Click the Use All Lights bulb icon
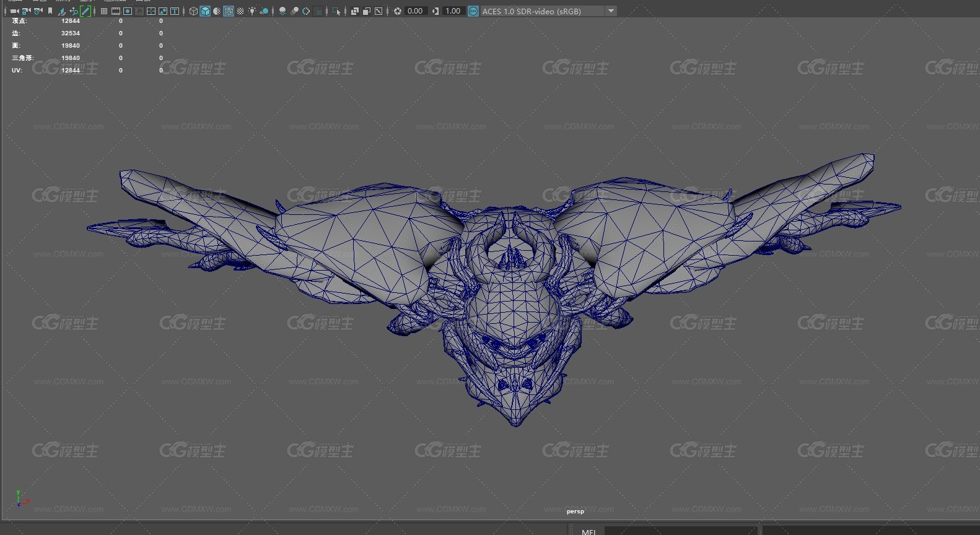The width and height of the screenshot is (980, 535). (252, 11)
